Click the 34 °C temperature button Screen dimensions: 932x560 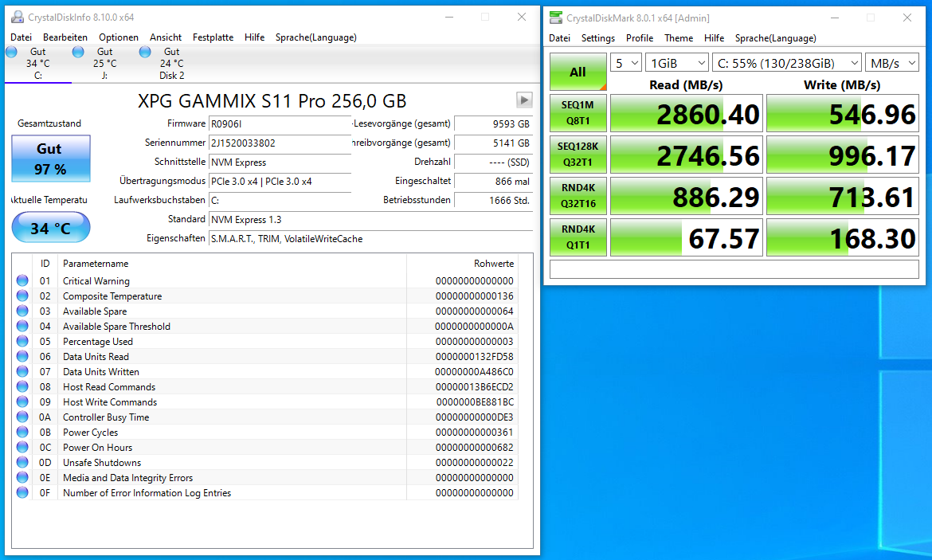(51, 228)
